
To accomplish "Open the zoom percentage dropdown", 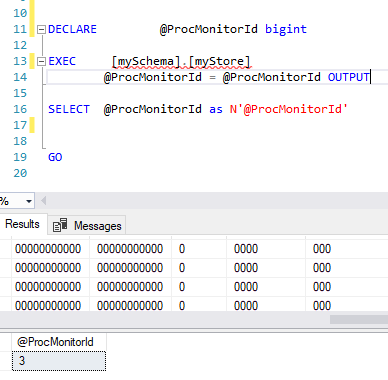I will (x=29, y=201).
